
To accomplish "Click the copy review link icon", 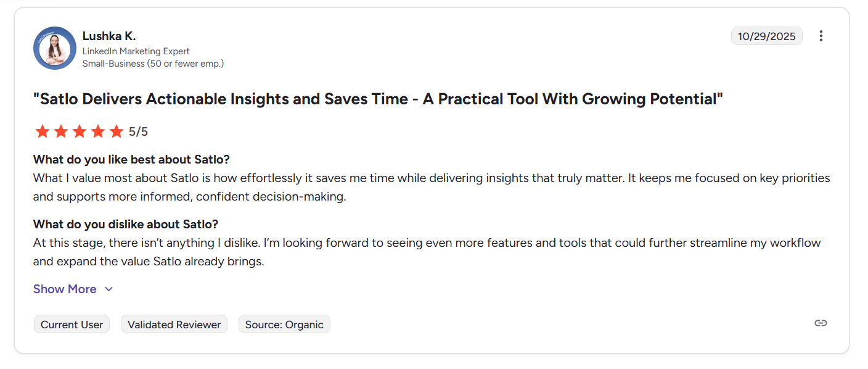I will [x=821, y=322].
